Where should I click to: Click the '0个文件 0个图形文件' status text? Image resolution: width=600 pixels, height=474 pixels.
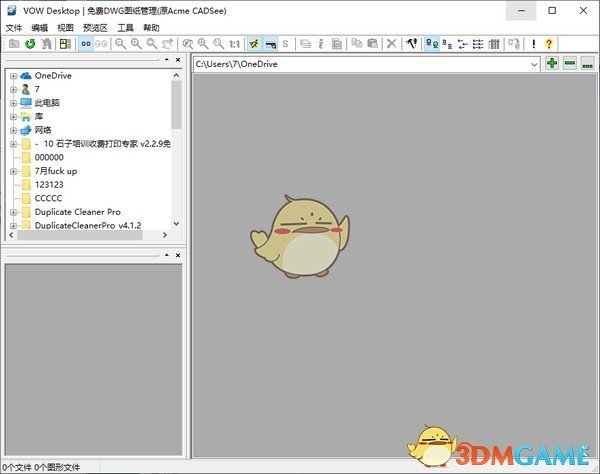coord(41,467)
